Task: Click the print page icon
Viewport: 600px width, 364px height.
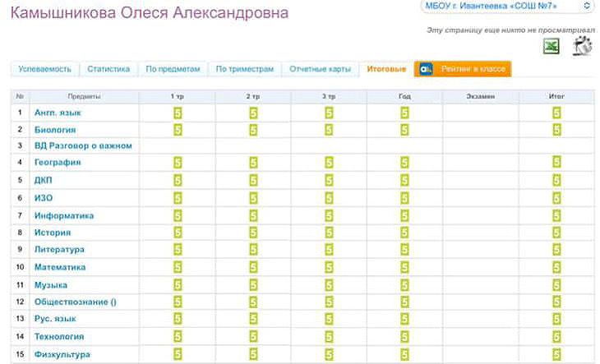Action: [x=582, y=48]
